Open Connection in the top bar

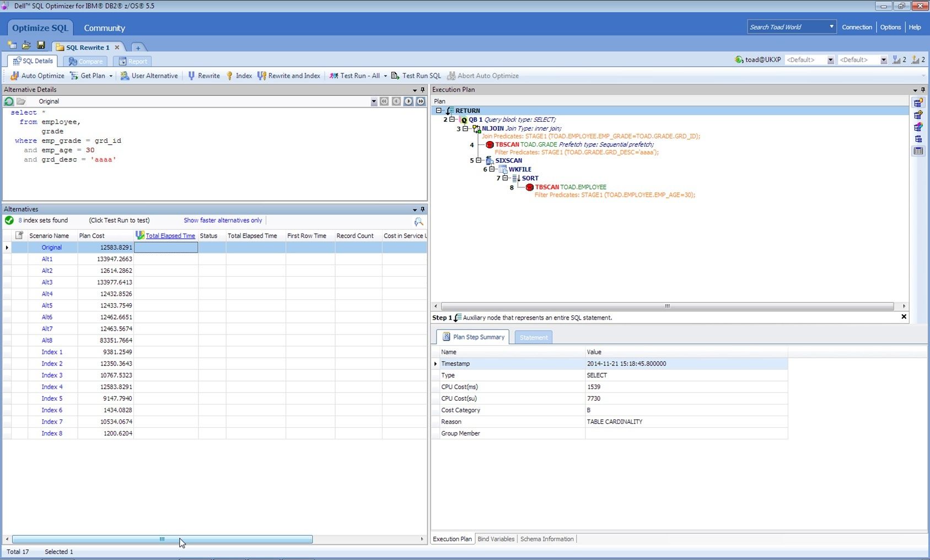pos(857,27)
